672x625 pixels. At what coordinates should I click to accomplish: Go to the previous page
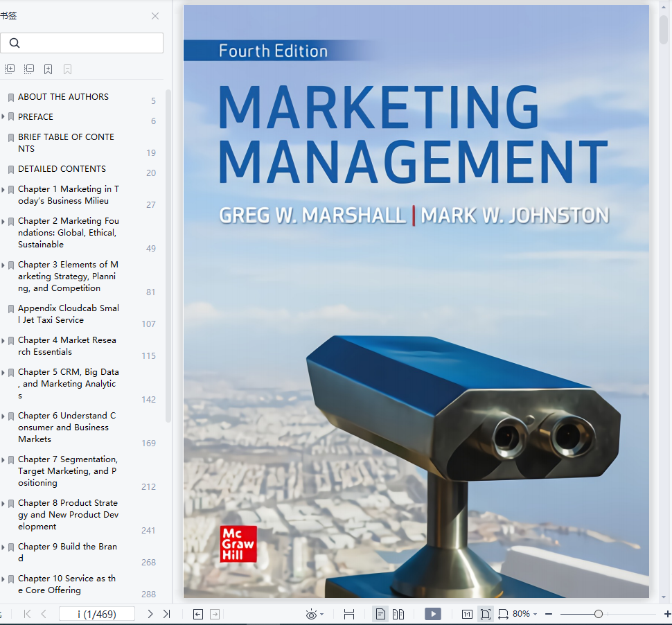pyautogui.click(x=44, y=614)
